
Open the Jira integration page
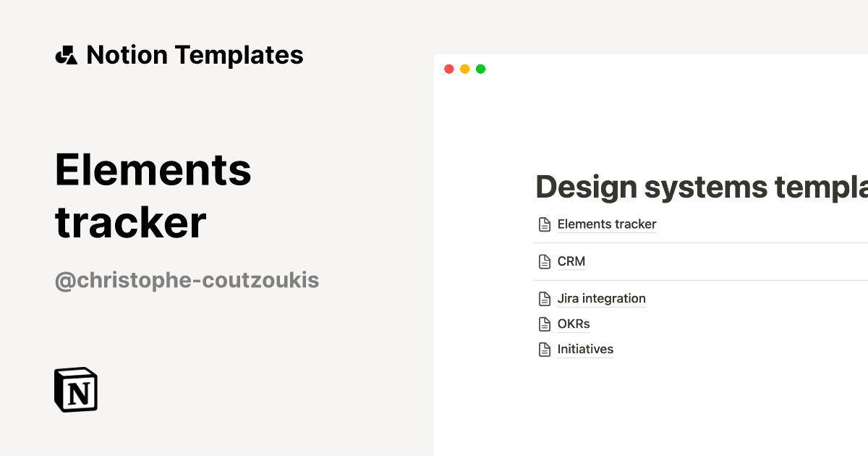coord(602,298)
